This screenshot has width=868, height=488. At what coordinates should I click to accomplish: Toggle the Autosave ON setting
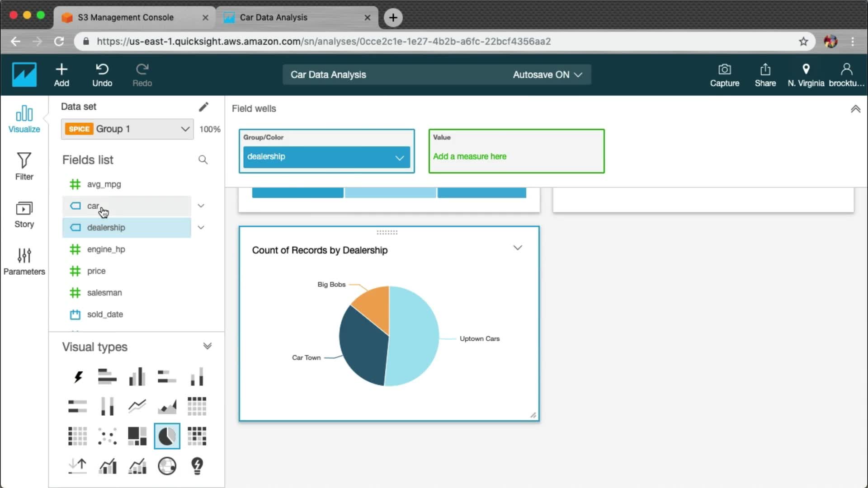tap(547, 75)
